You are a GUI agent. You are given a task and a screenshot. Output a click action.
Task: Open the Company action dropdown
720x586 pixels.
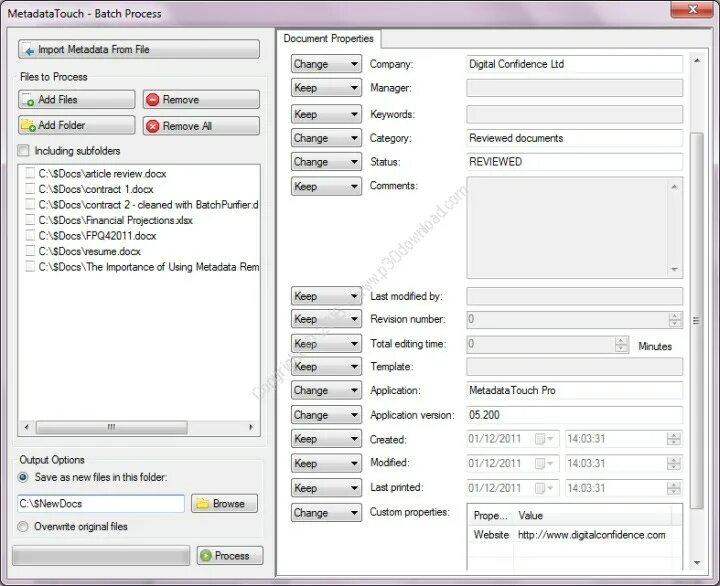326,64
